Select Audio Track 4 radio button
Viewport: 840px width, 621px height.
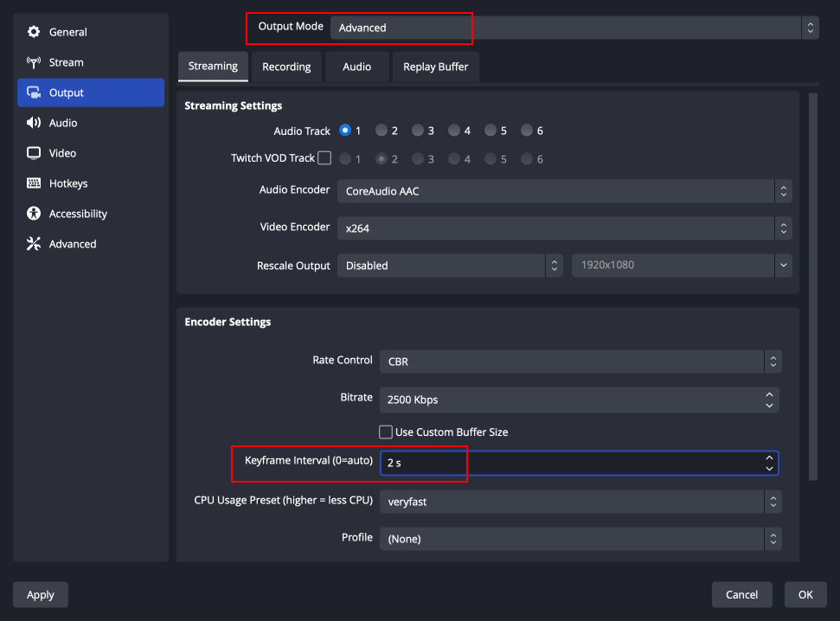(x=454, y=131)
